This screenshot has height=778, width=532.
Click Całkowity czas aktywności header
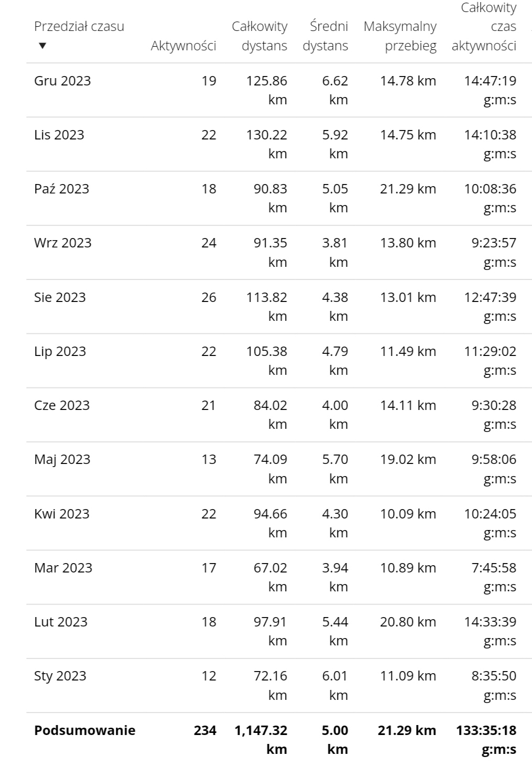click(x=484, y=27)
